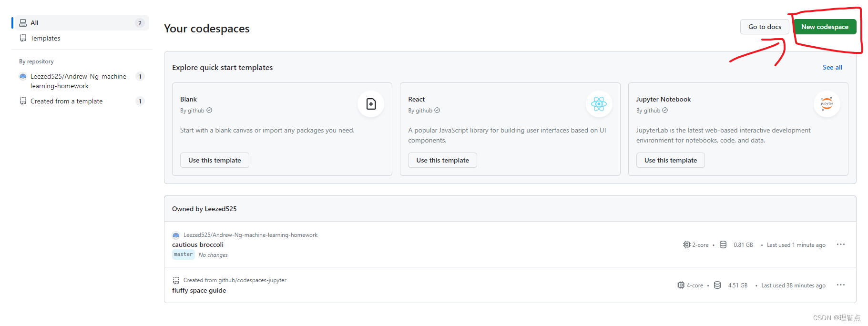The height and width of the screenshot is (326, 868).
Task: Click the database icon beside 4.51 GB
Action: tap(717, 285)
